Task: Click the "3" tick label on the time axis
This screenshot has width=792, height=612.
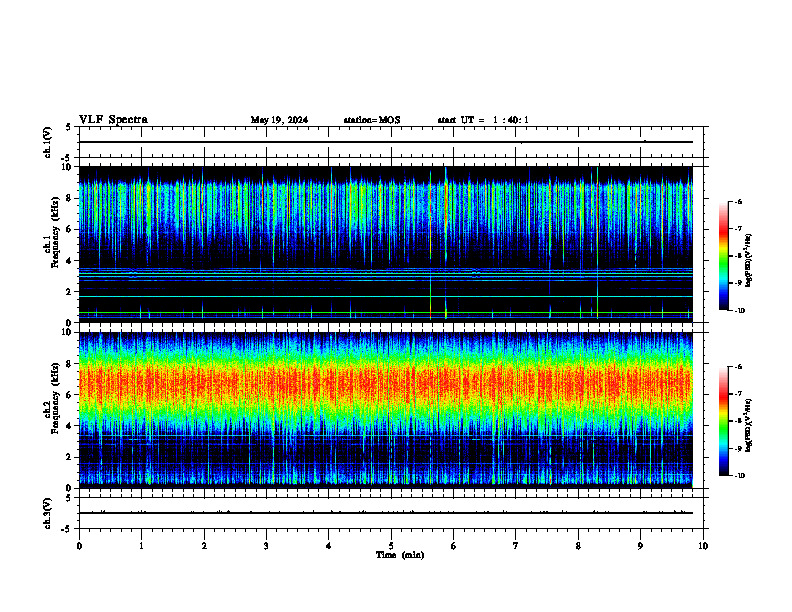Action: (266, 546)
